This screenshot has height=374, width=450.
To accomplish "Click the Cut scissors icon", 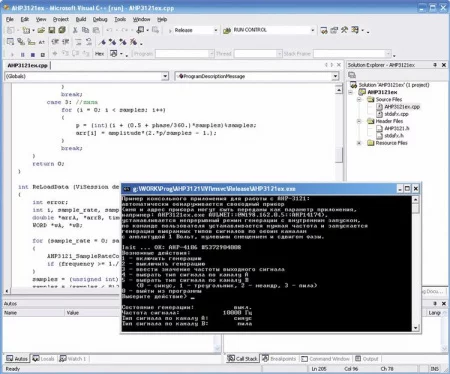I will point(75,30).
